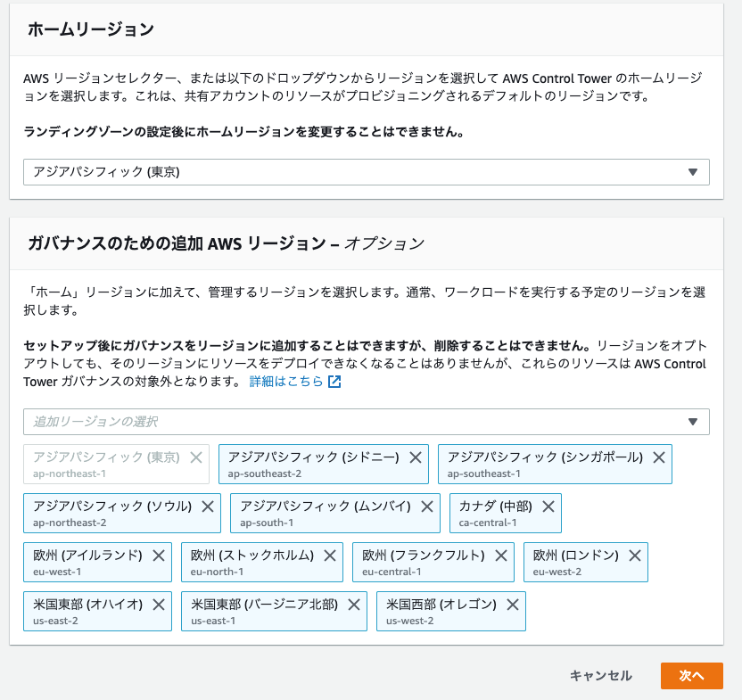Open the 追加リージョンの選択 dropdown
Screen dimensions: 742x700
click(x=367, y=422)
